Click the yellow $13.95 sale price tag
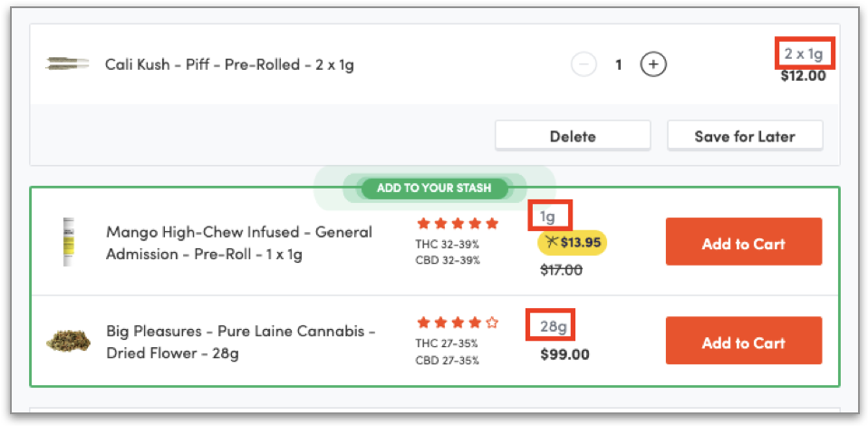 pyautogui.click(x=572, y=242)
